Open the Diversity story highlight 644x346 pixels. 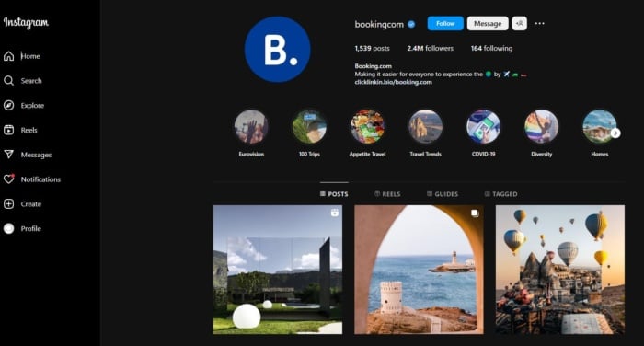pyautogui.click(x=541, y=127)
